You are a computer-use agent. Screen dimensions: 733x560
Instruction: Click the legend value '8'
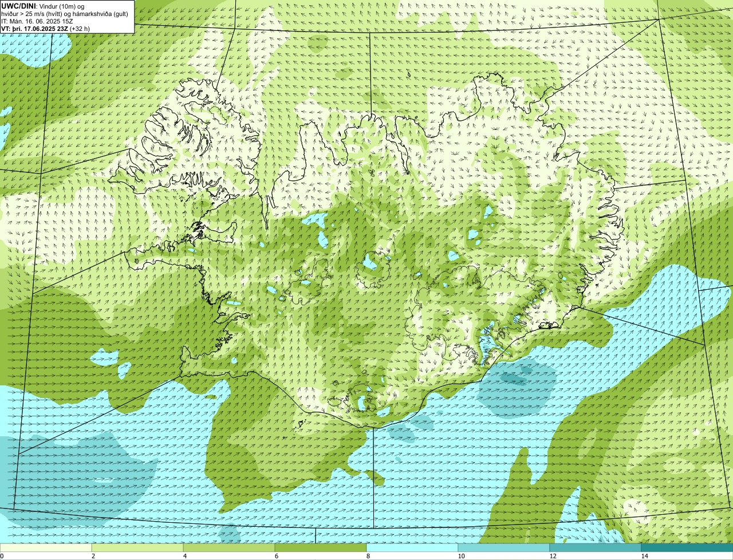pyautogui.click(x=368, y=556)
